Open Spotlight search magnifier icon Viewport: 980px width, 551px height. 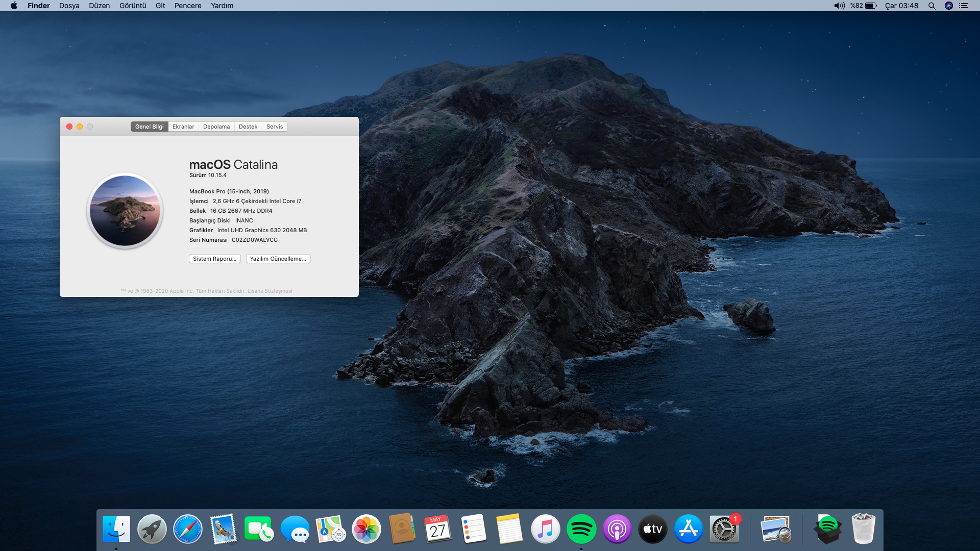coord(932,6)
